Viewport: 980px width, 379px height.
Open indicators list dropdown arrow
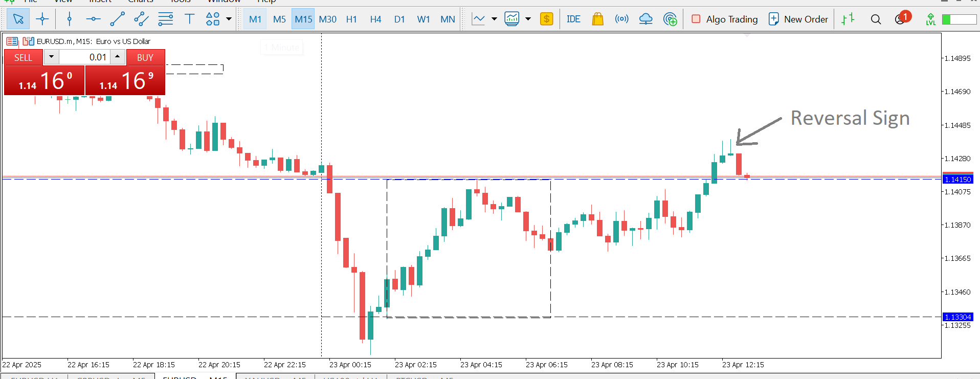(x=528, y=19)
